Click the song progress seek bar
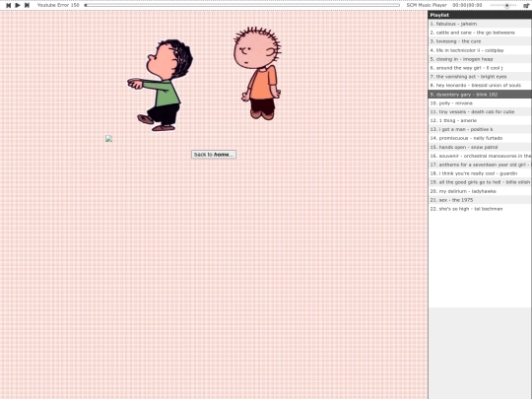532x399 pixels. pos(242,5)
